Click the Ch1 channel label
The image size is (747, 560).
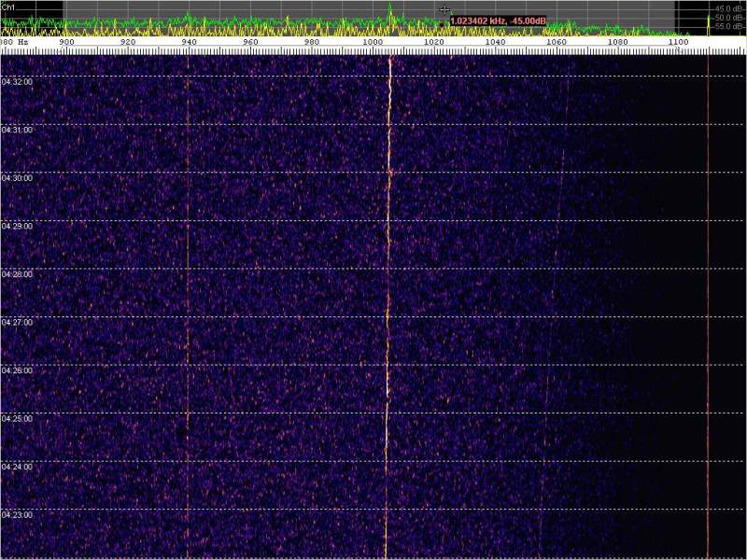(x=8, y=7)
